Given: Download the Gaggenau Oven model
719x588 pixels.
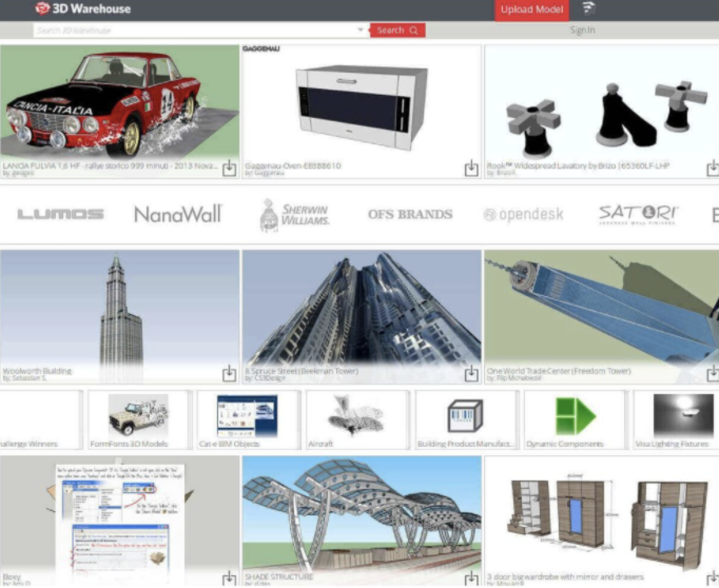Looking at the screenshot, I should click(471, 169).
